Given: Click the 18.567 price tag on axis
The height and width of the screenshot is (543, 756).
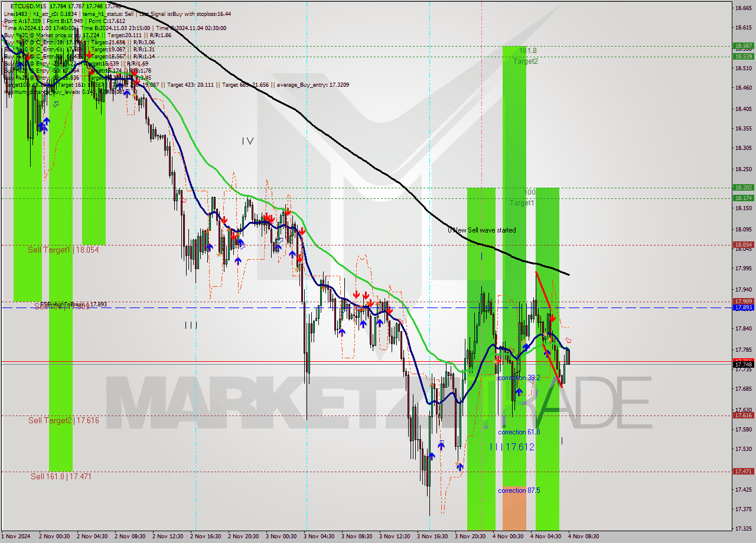Looking at the screenshot, I should (743, 45).
